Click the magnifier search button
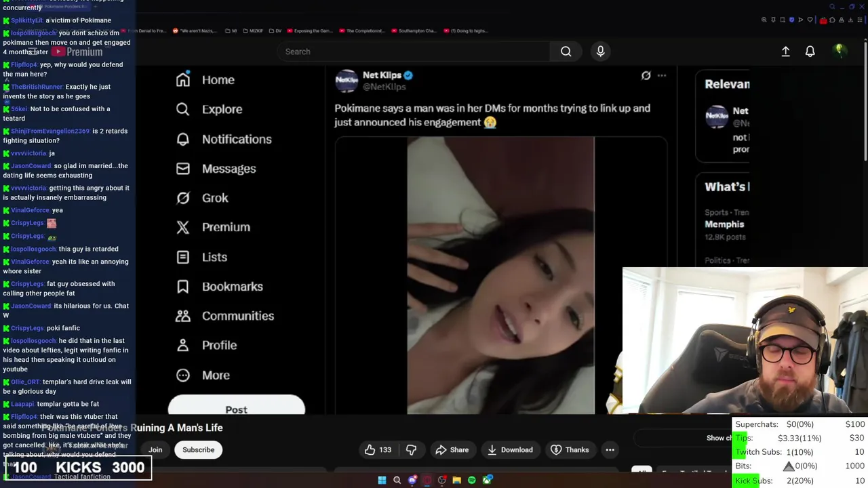 pyautogui.click(x=566, y=52)
